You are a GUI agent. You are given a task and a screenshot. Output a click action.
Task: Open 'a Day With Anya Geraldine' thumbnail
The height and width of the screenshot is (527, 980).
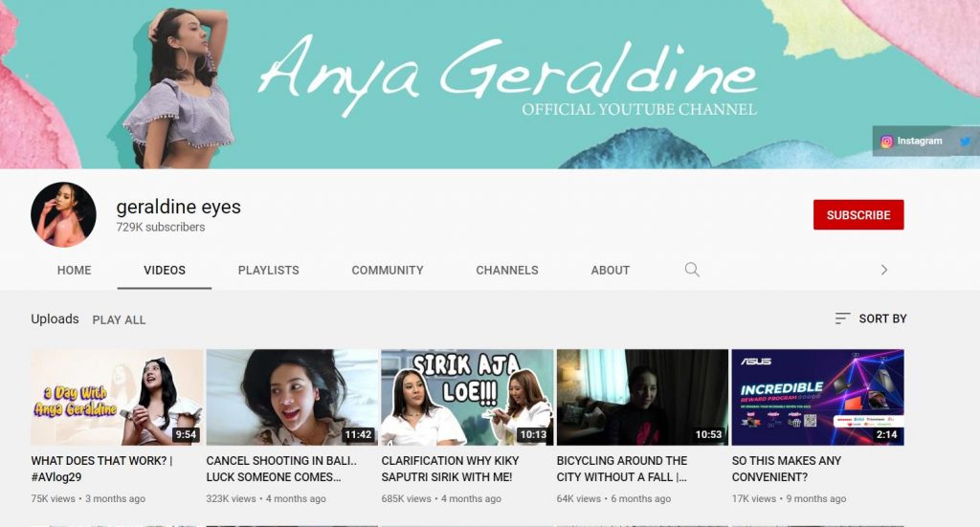point(117,397)
